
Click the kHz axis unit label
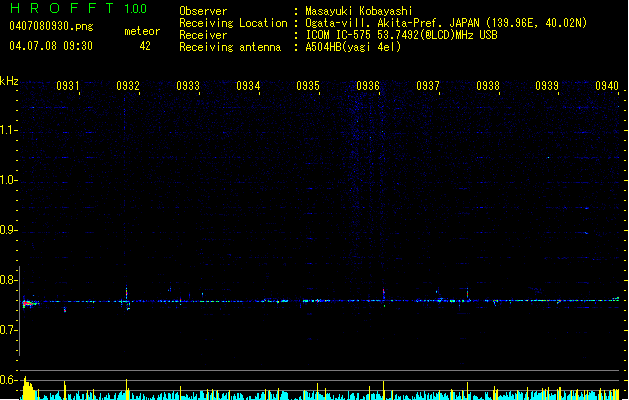pyautogui.click(x=9, y=81)
